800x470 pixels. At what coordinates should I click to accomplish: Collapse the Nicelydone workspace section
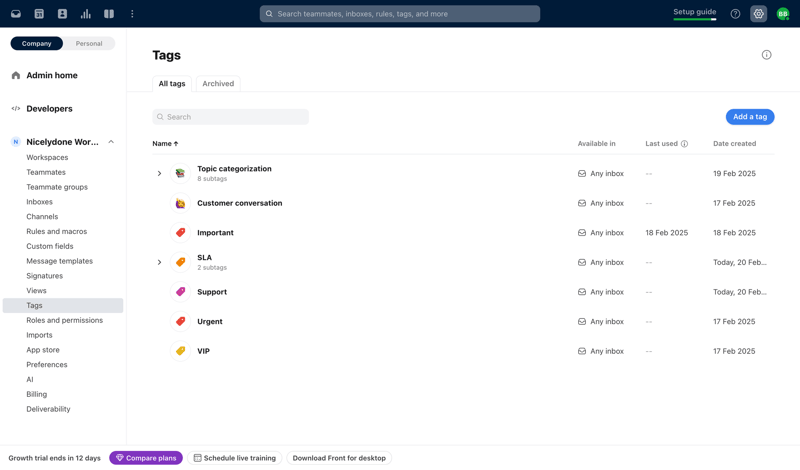tap(111, 142)
